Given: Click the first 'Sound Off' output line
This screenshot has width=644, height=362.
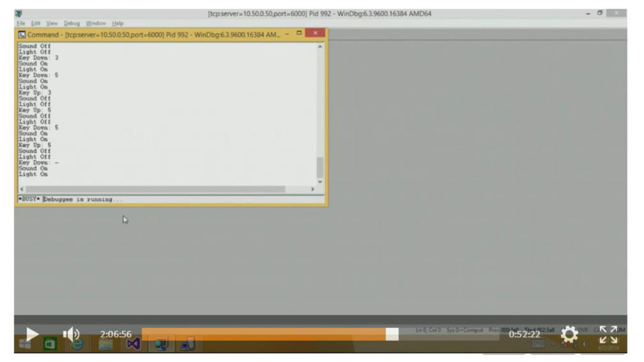Looking at the screenshot, I should (x=34, y=46).
